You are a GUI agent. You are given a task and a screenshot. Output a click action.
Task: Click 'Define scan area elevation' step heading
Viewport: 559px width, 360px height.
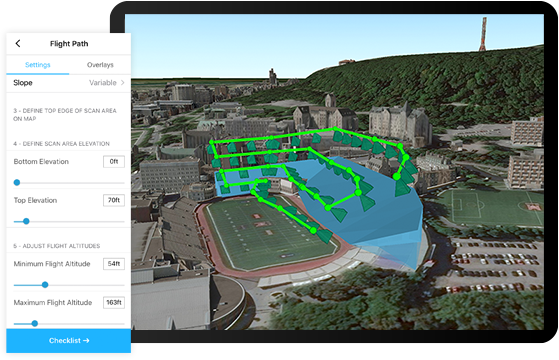pyautogui.click(x=61, y=144)
